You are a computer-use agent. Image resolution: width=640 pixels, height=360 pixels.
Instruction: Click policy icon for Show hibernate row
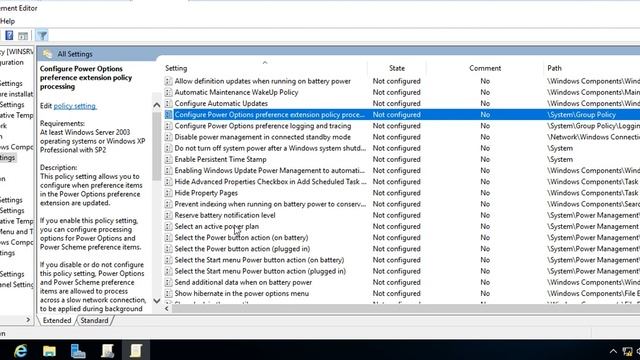pyautogui.click(x=168, y=293)
